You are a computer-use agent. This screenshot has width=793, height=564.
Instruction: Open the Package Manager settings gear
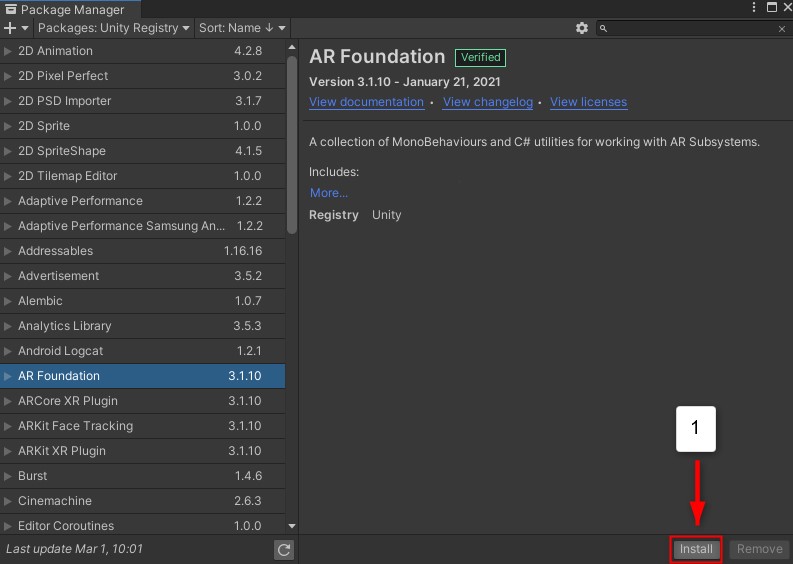click(582, 28)
